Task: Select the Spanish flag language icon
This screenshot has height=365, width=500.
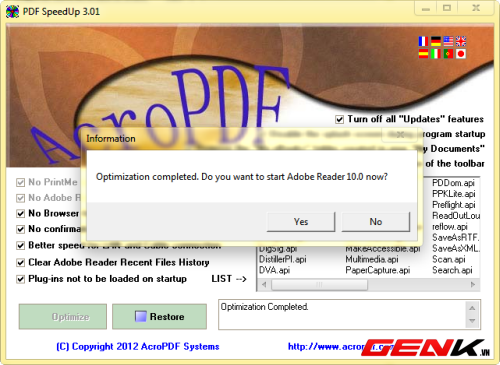Action: pos(423,54)
